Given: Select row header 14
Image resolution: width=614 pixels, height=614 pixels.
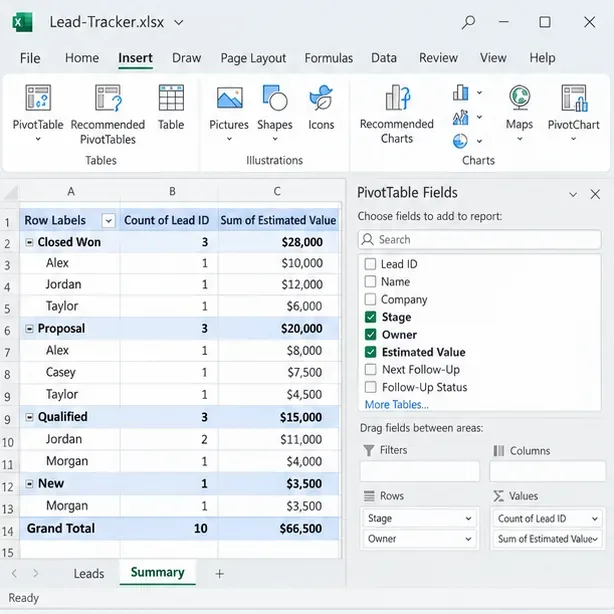Looking at the screenshot, I should coord(8,531).
